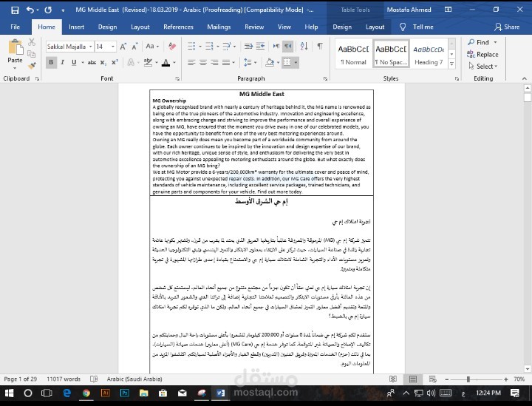Open the Windows Start menu
The image size is (532, 406).
tap(9, 393)
